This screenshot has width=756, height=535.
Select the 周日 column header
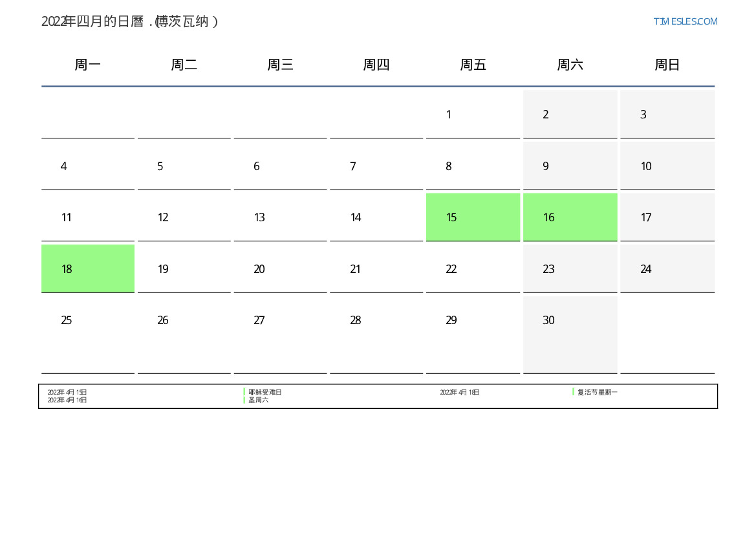click(x=667, y=65)
